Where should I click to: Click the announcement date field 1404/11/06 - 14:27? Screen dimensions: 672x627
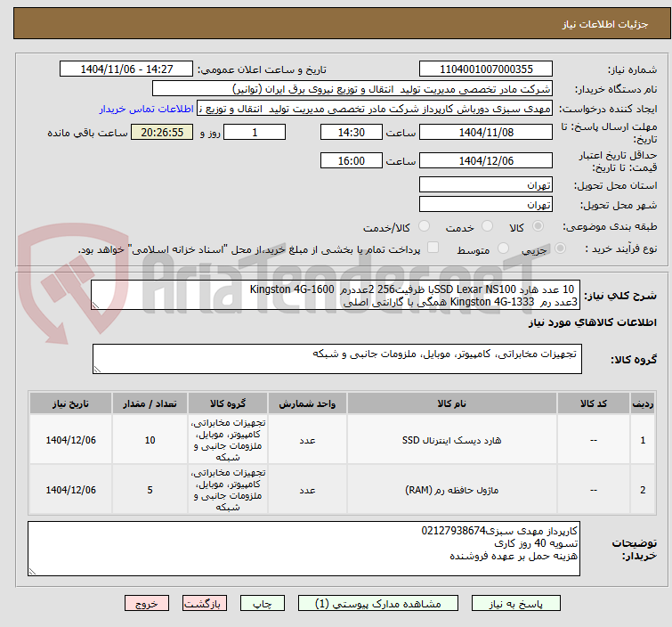(126, 69)
